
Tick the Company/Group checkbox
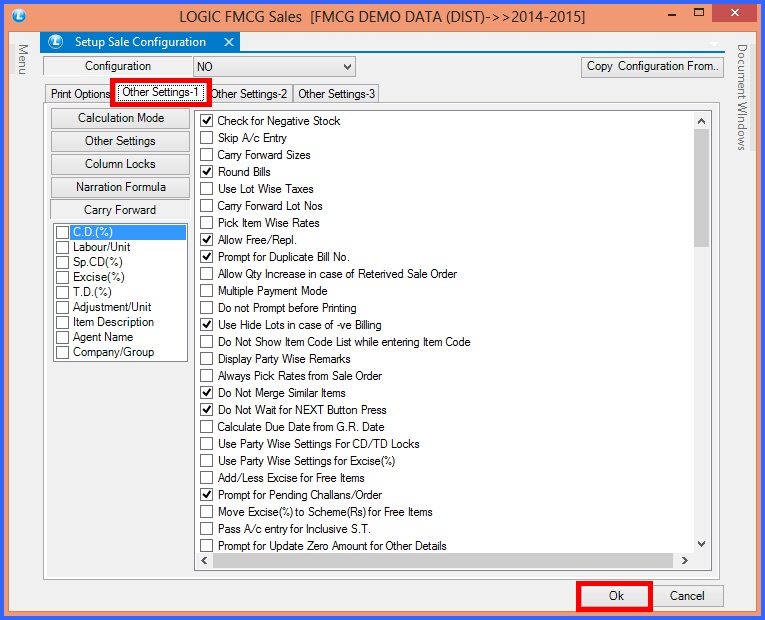tap(62, 352)
